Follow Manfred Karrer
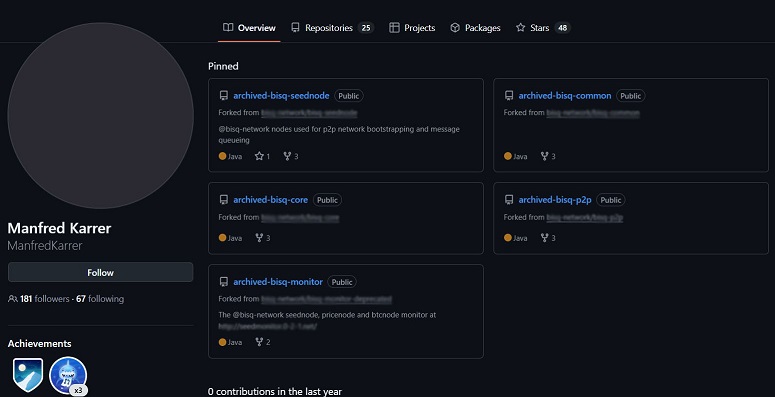 [100, 272]
